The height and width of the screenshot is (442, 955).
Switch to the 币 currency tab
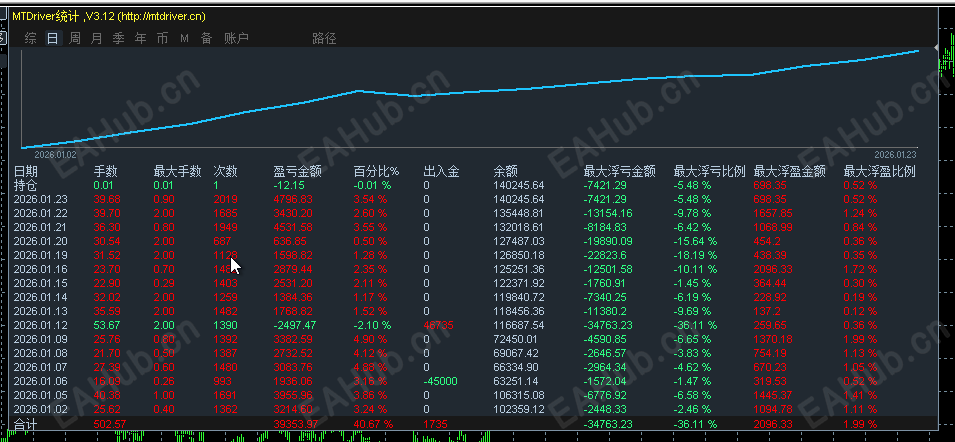click(x=162, y=38)
